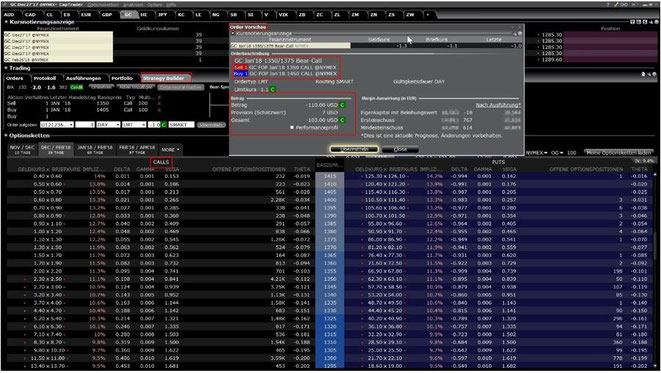Remove the Sell 1350 Call leg with red X

tap(159, 103)
